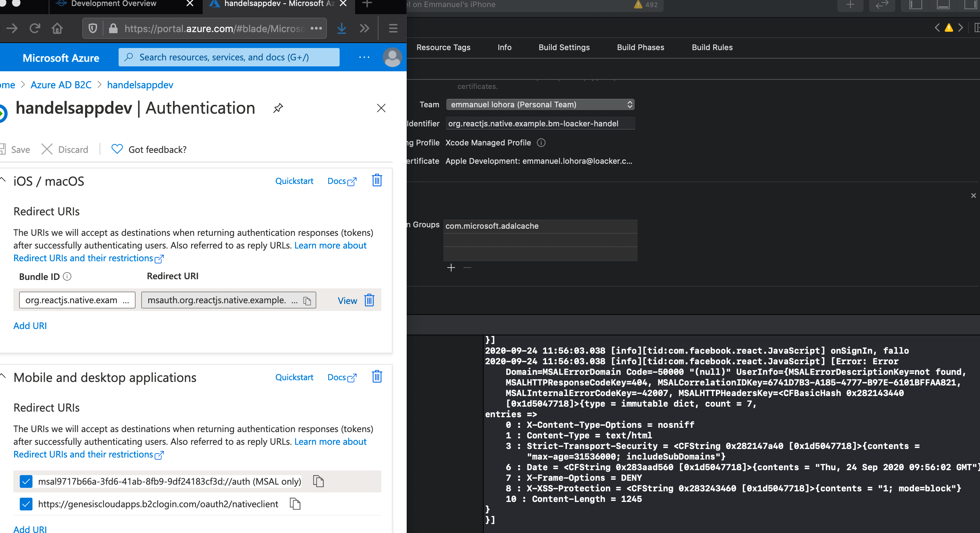
Task: Remove the com.microsoft.adalcache keychain group
Action: click(x=467, y=268)
